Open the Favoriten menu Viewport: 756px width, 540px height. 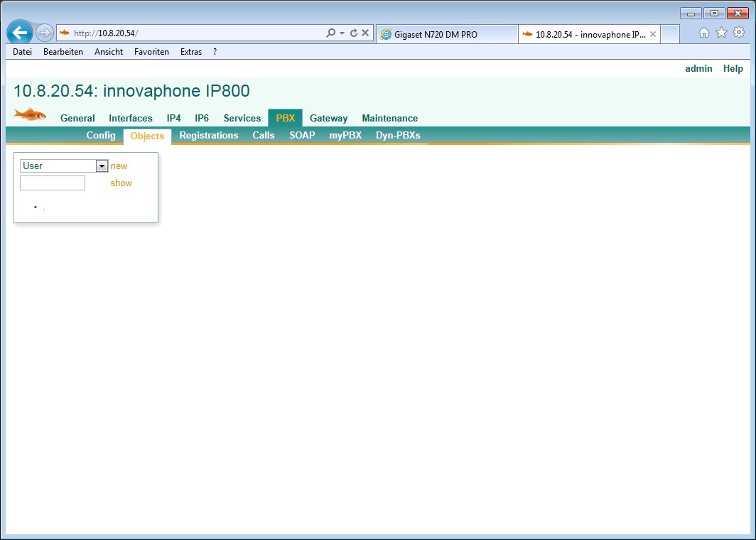(151, 52)
